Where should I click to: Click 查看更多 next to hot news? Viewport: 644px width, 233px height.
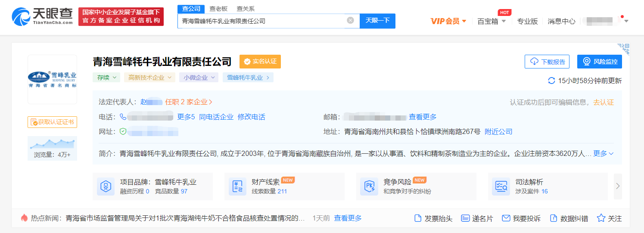pos(348,218)
